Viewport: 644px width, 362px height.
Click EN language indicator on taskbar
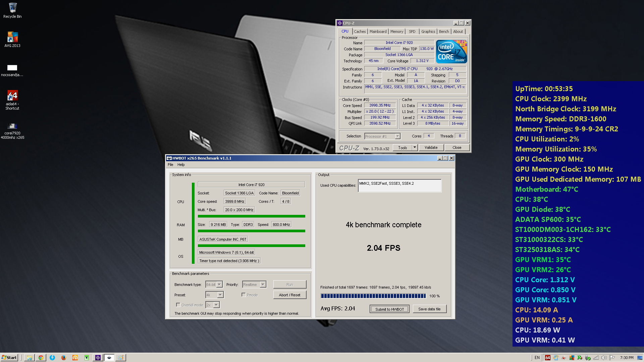click(x=537, y=358)
